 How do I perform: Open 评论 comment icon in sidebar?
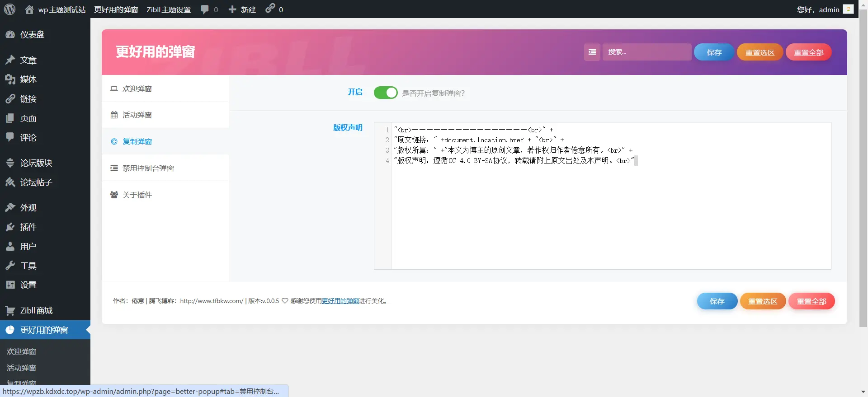pos(10,137)
